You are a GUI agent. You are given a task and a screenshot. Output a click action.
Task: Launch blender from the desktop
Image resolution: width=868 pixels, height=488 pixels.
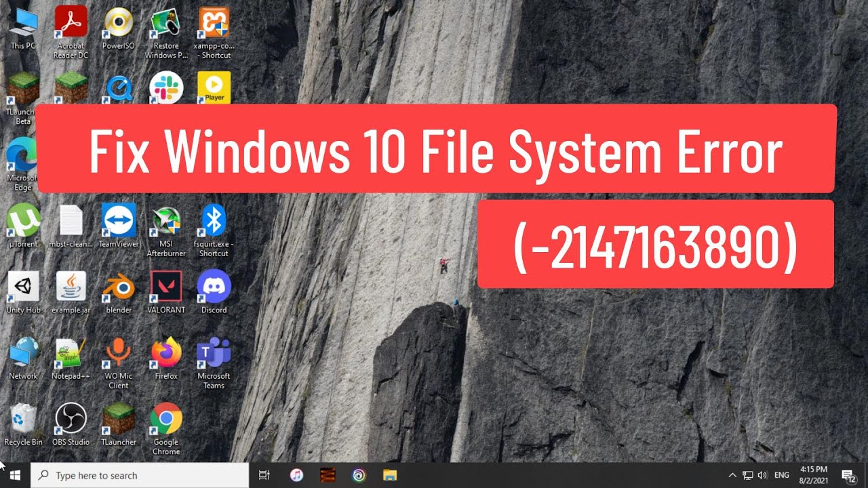click(x=119, y=292)
